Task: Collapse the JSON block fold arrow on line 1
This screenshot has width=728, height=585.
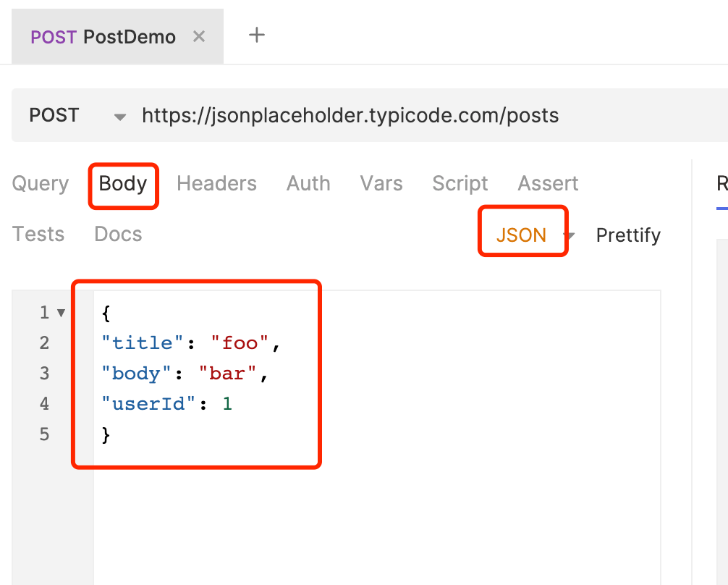Action: pos(61,313)
